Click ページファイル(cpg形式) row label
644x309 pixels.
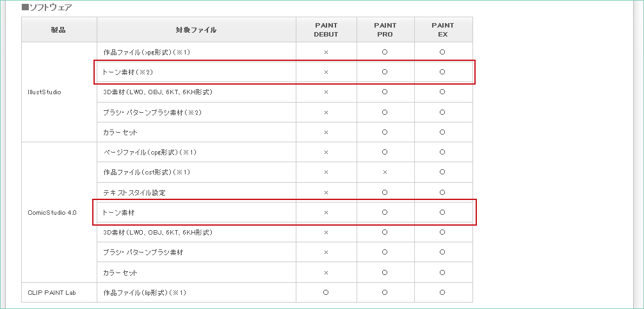point(149,152)
